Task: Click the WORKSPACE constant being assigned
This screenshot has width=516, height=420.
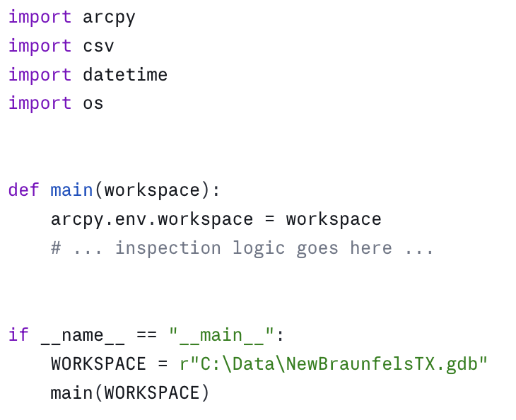Action: (98, 364)
